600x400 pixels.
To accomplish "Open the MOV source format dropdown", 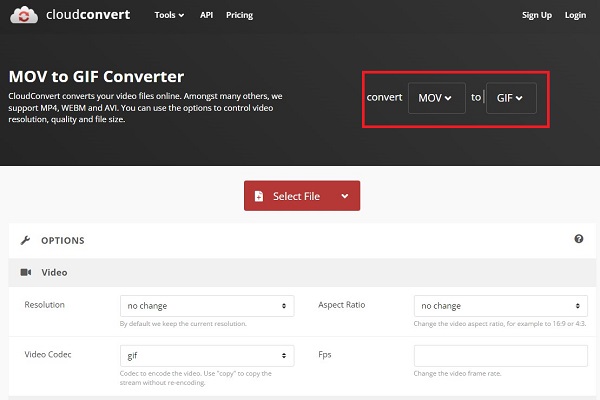I will [x=437, y=98].
